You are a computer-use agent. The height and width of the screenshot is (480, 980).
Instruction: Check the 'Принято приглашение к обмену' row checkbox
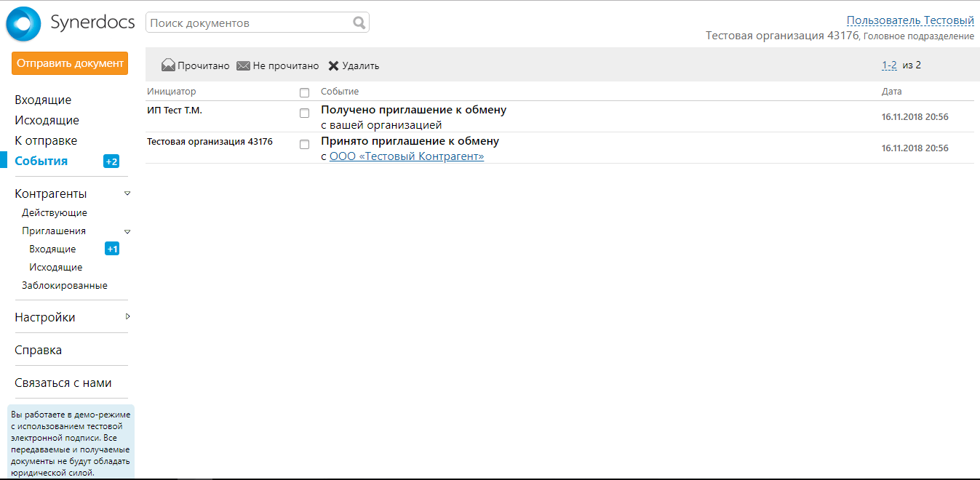pos(305,145)
